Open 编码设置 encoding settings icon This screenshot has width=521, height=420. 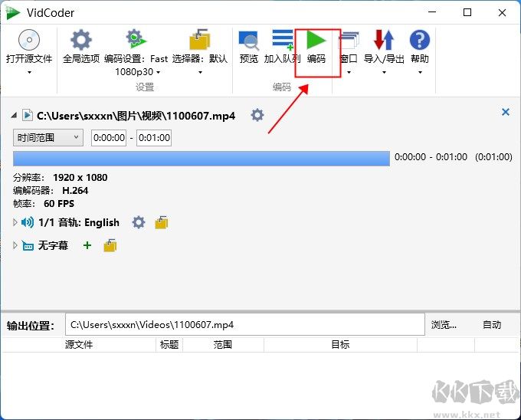coord(136,38)
